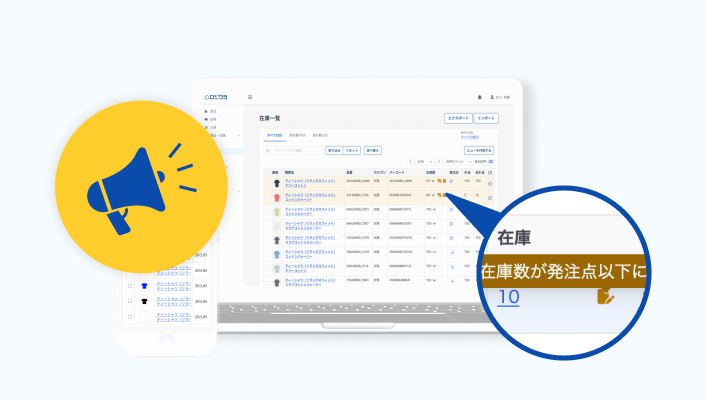Click the notification bell icon

point(479,97)
